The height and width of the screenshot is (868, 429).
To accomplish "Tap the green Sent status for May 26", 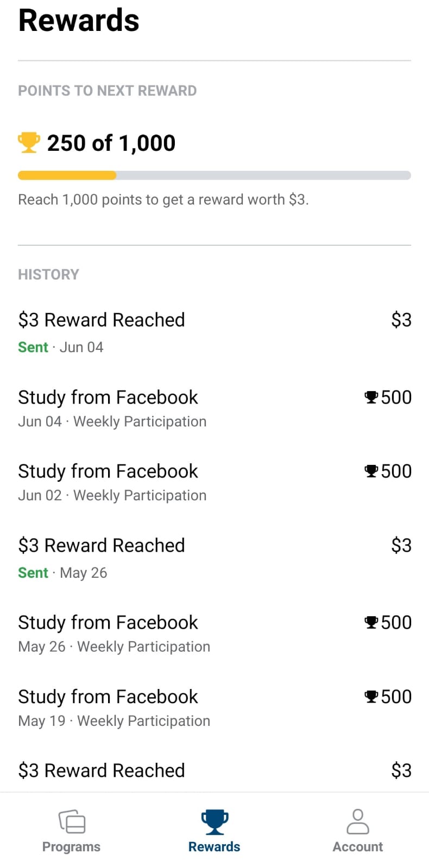I will (x=33, y=573).
